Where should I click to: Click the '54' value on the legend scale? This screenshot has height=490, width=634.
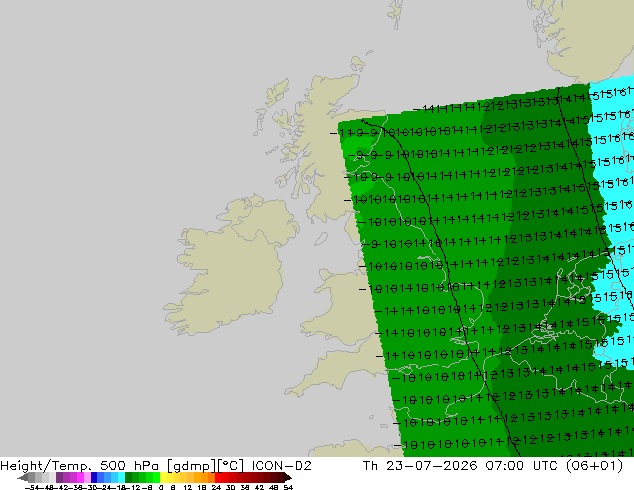click(x=288, y=488)
